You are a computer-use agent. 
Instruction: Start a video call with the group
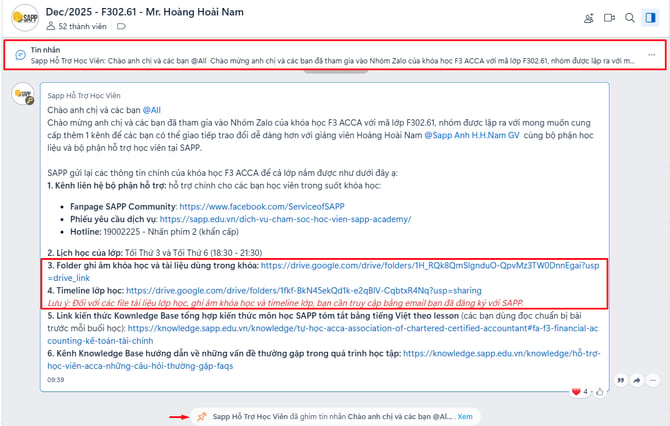609,18
